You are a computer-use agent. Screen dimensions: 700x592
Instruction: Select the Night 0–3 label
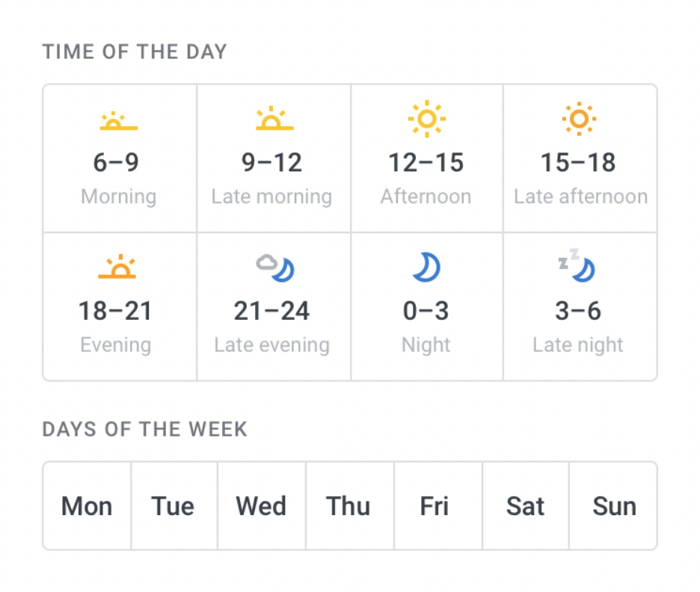(x=426, y=345)
